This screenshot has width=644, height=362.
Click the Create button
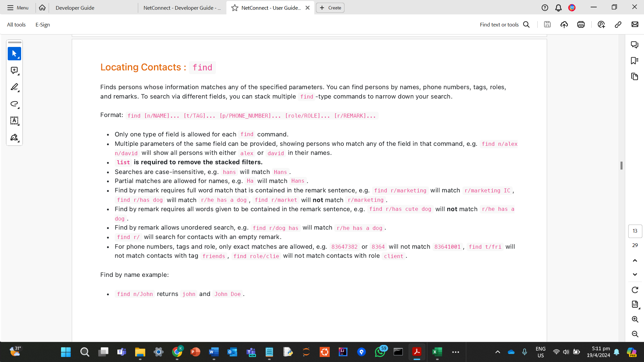pos(330,8)
